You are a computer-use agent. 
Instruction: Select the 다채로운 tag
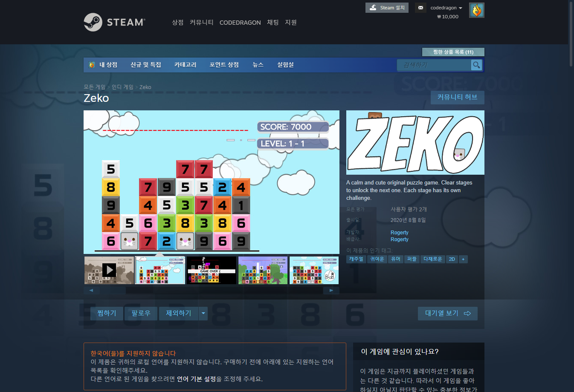(x=432, y=259)
